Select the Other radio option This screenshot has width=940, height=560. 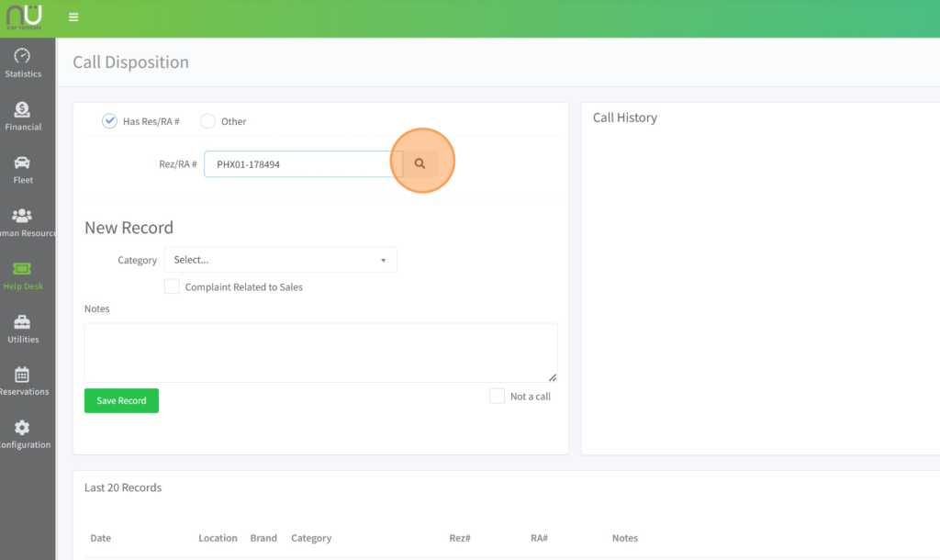click(208, 121)
